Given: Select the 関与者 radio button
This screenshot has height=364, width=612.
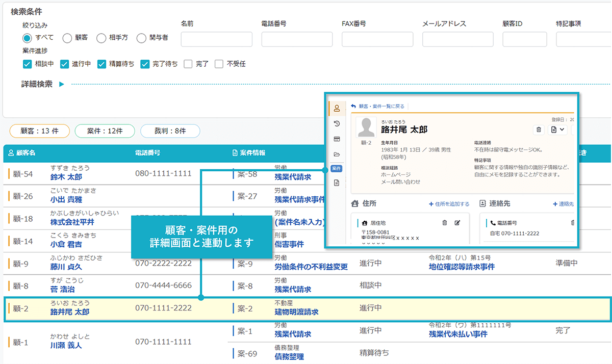Looking at the screenshot, I should [140, 38].
